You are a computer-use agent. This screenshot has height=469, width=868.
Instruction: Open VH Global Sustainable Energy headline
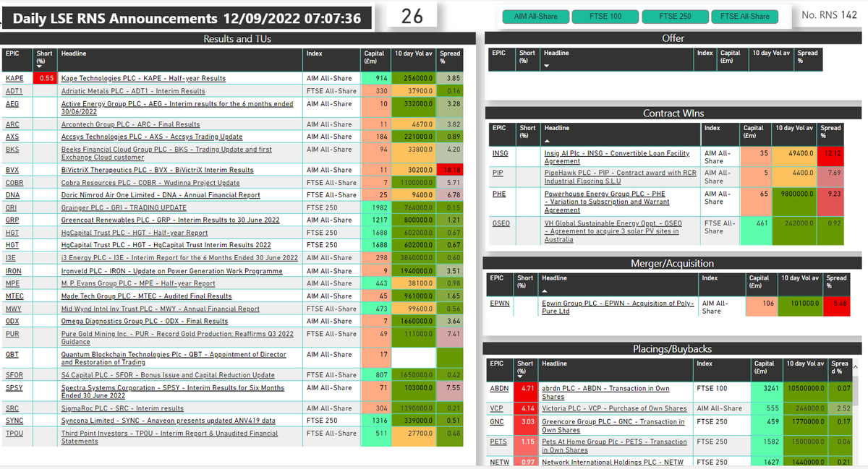(613, 232)
